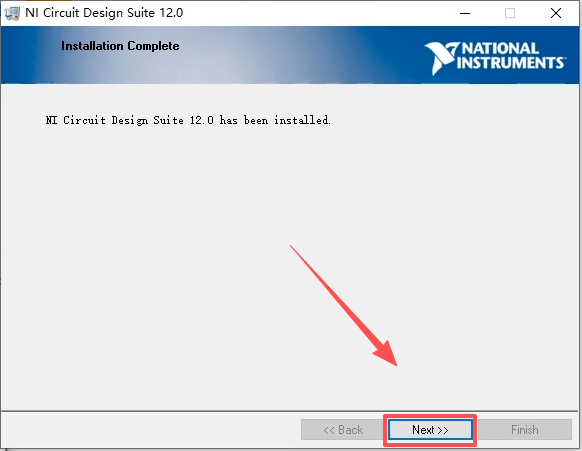Click the separator line above the buttons

[x=290, y=411]
